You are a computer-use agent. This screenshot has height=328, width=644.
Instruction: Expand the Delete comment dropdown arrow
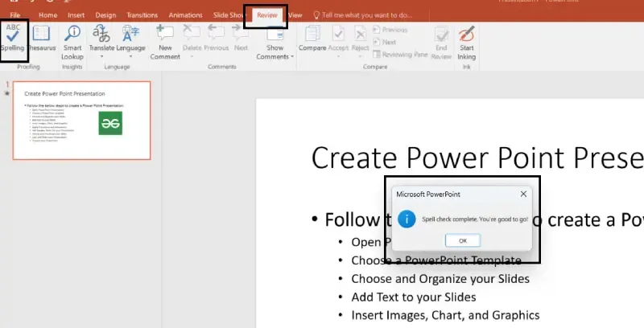point(192,56)
